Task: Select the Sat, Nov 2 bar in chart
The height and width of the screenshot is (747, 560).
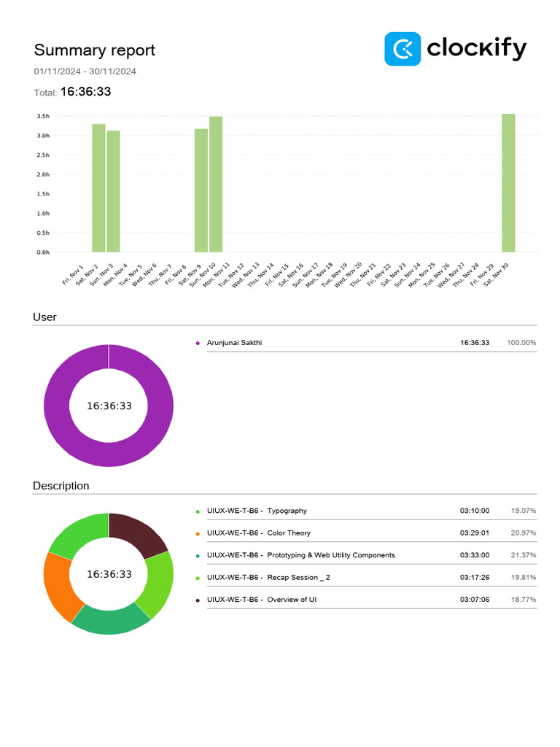Action: click(98, 187)
